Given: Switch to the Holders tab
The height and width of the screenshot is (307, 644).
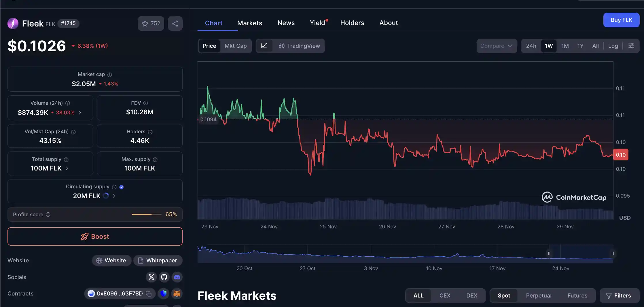Looking at the screenshot, I should [352, 23].
